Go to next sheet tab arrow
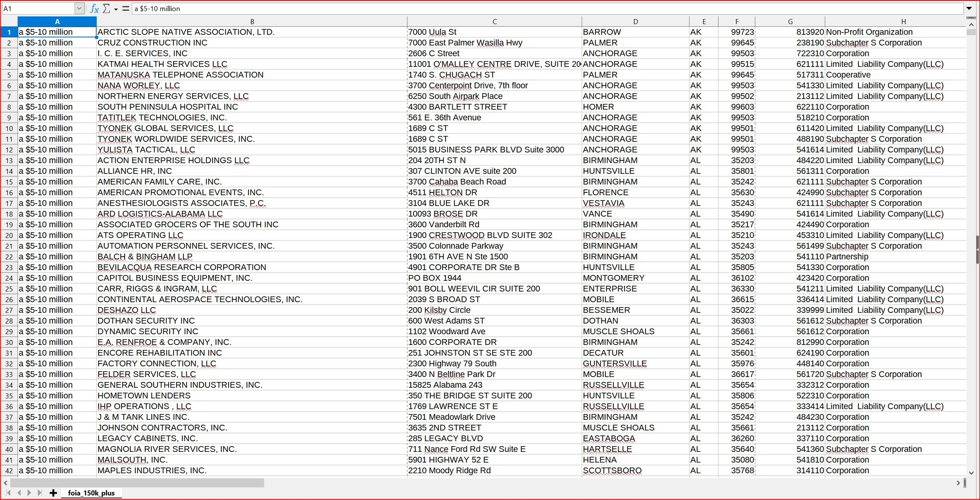980x500 pixels. click(x=29, y=493)
